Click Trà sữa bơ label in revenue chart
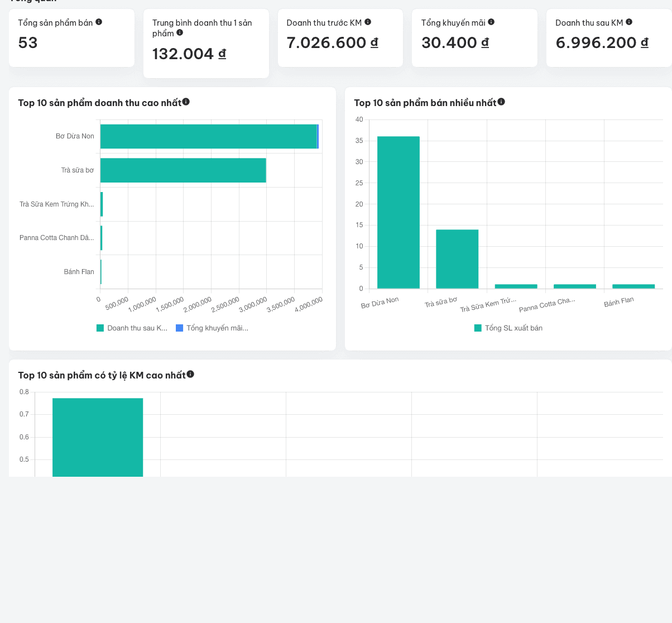Image resolution: width=672 pixels, height=623 pixels. [78, 170]
